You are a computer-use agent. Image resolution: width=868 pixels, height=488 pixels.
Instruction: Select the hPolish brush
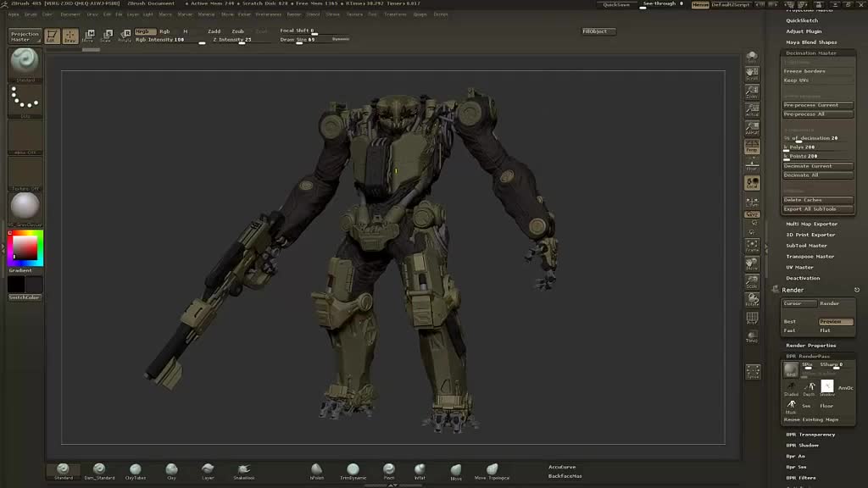317,471
